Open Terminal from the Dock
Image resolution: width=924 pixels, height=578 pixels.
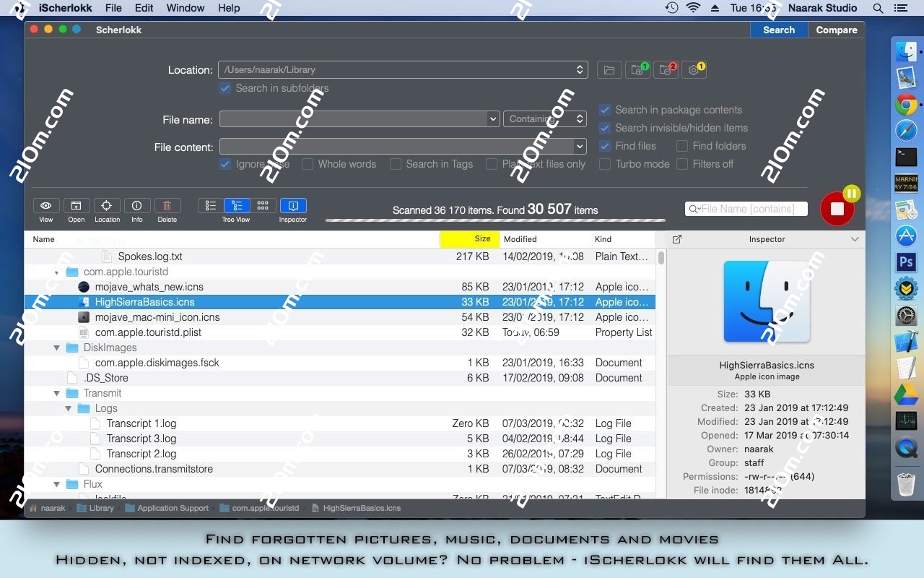(x=906, y=156)
